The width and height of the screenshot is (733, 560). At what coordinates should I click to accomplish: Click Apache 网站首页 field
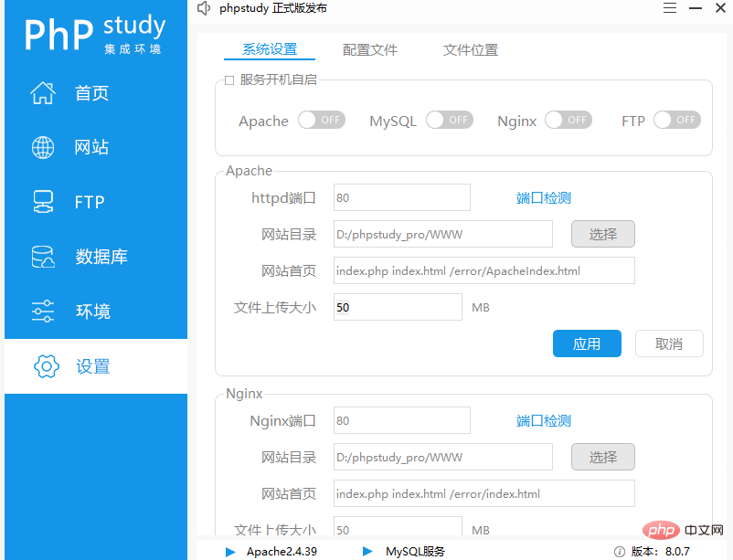(484, 270)
